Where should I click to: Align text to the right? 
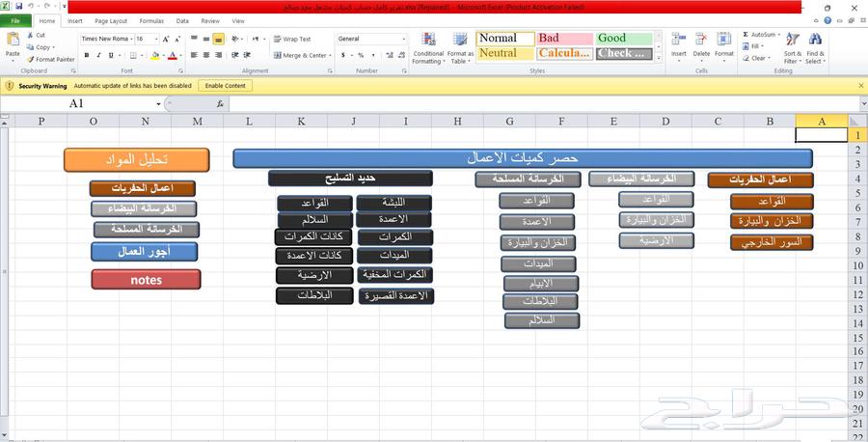coord(218,55)
